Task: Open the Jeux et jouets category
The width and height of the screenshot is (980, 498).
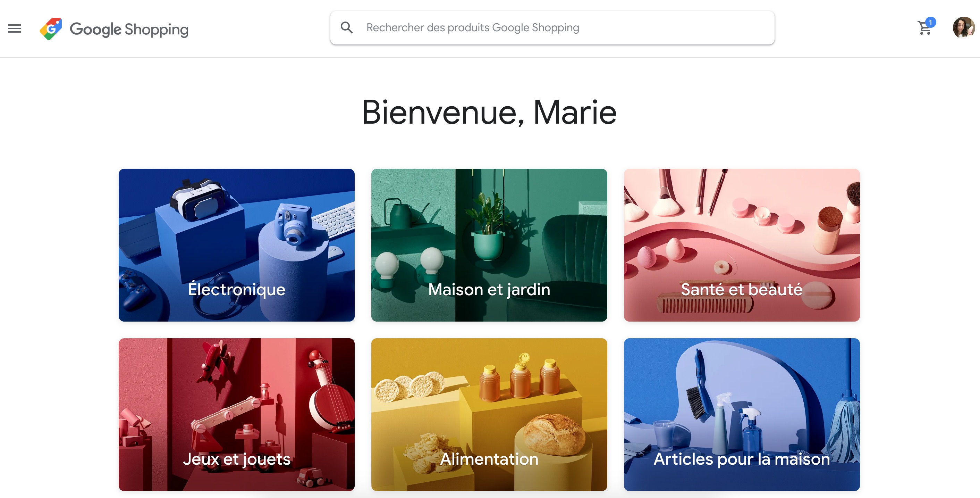Action: tap(236, 414)
